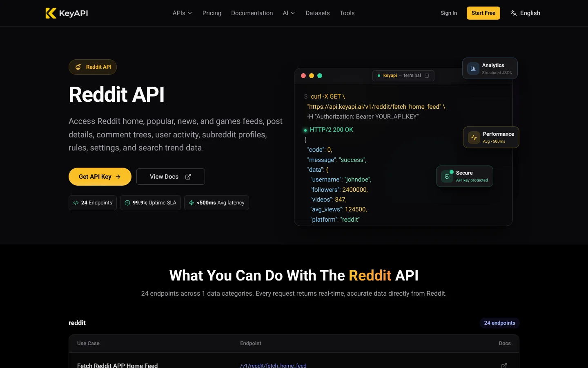Click the yellow dot in terminal window
588x368 pixels.
(312, 76)
